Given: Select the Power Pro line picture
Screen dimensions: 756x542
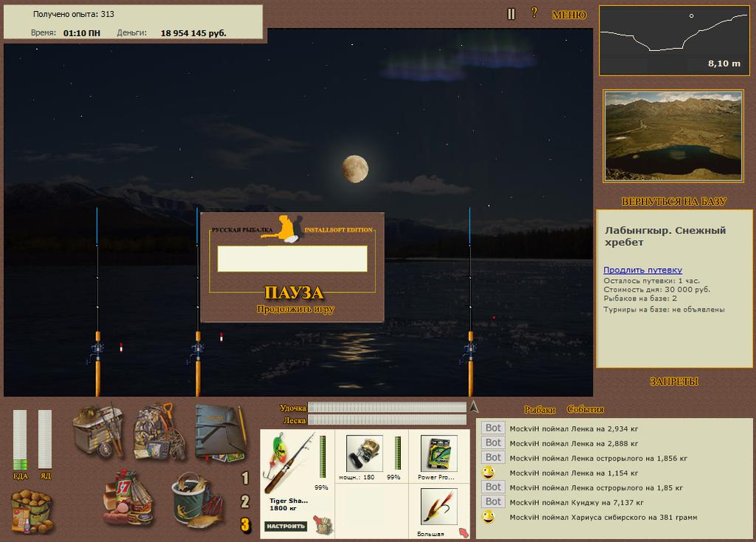Looking at the screenshot, I should 439,453.
